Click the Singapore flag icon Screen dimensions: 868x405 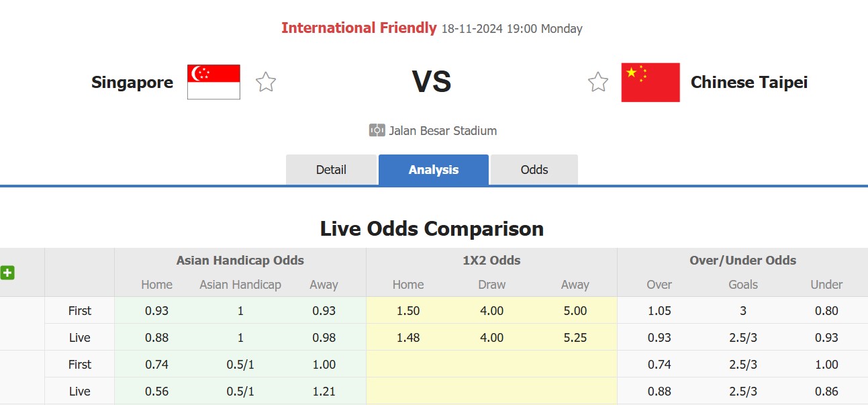click(213, 81)
